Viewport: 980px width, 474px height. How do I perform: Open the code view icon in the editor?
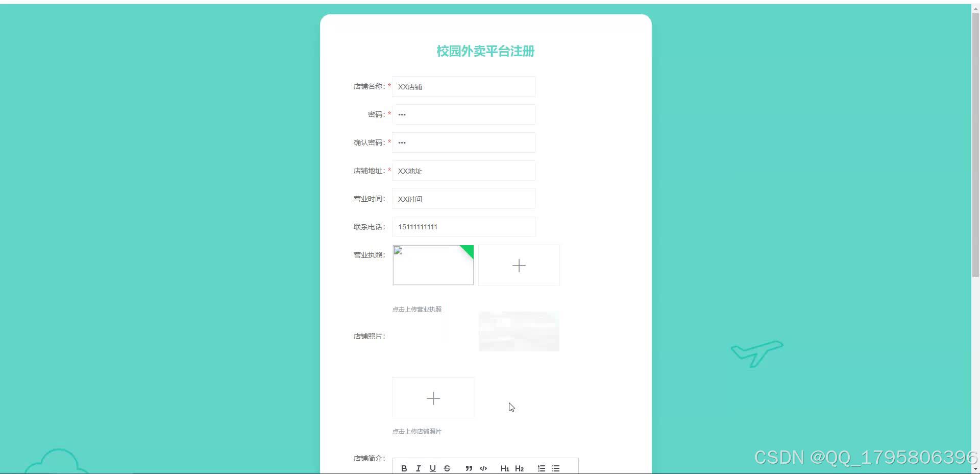[483, 468]
